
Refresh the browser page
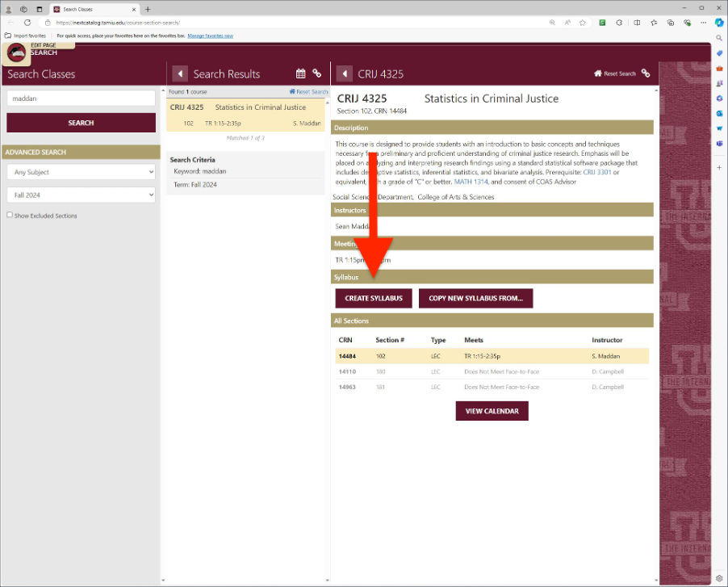coord(27,23)
